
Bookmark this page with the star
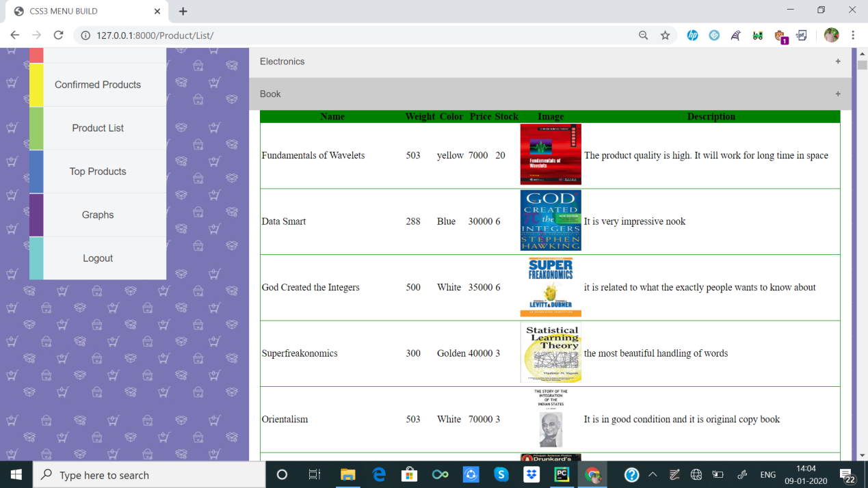(x=665, y=36)
